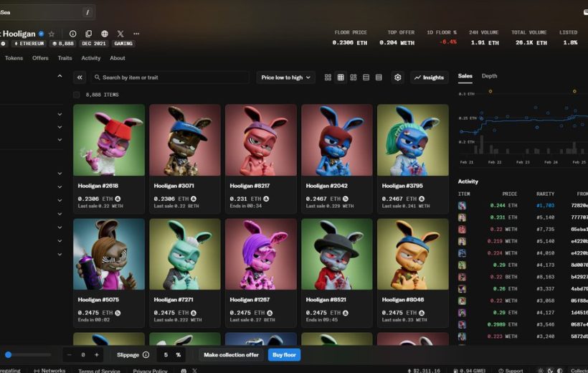Click the rarity #1,703 link in Activity

click(x=545, y=206)
